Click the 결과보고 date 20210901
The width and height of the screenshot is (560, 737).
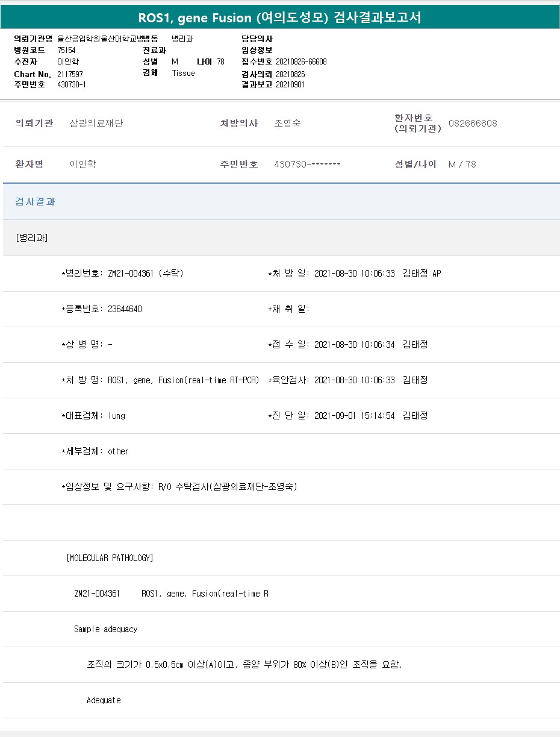[290, 84]
